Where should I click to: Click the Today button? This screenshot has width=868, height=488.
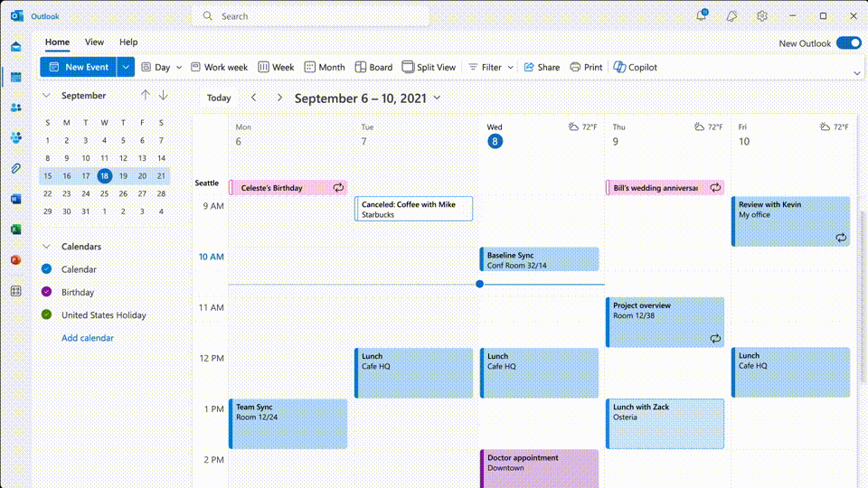pyautogui.click(x=219, y=98)
